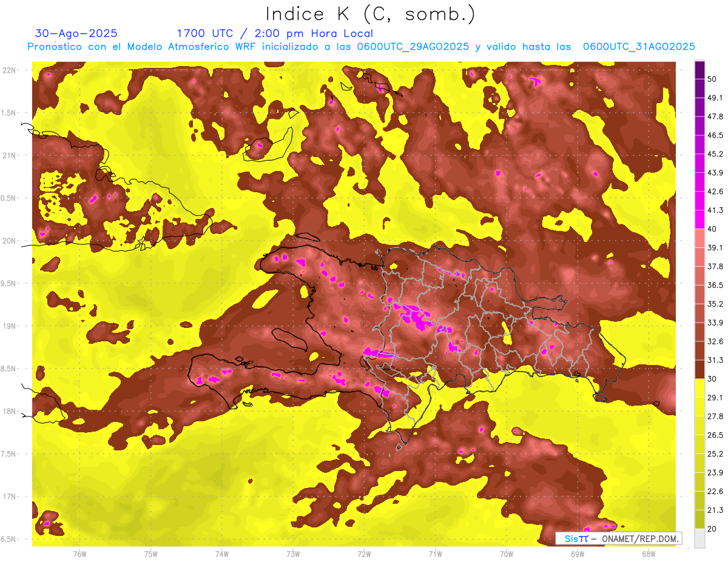The width and height of the screenshot is (728, 562).
Task: Click the dark purple swatch above 50
Action: (x=699, y=70)
